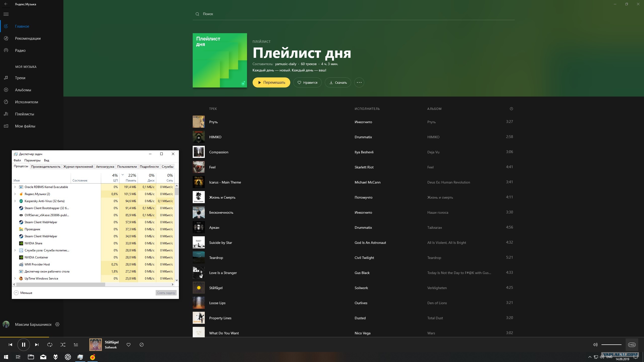Image resolution: width=644 pixels, height=362 pixels.
Task: Adjust the player volume slider
Action: 611,345
